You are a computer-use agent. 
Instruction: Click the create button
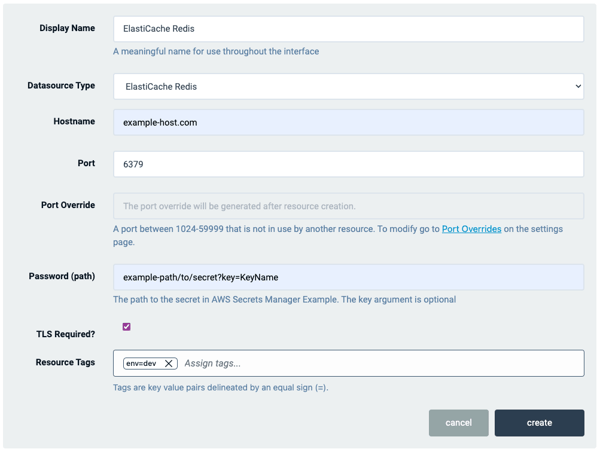pyautogui.click(x=539, y=423)
